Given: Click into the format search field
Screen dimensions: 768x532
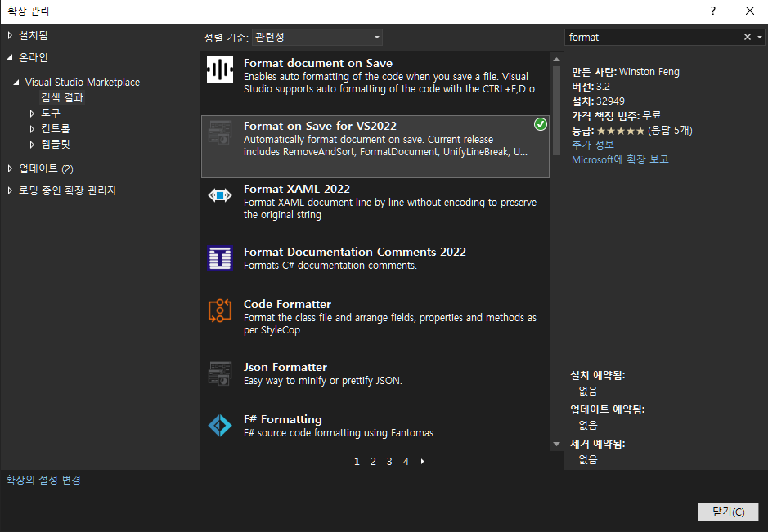Looking at the screenshot, I should click(x=653, y=38).
